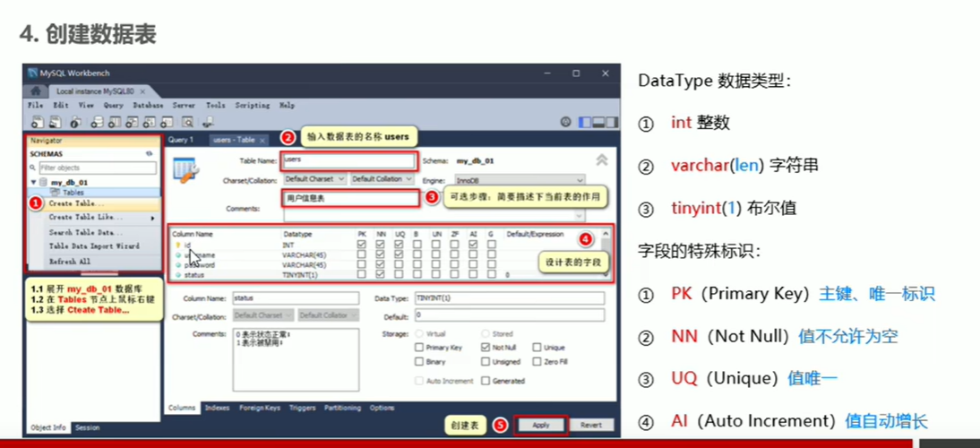
Task: Enable the Binary checkbox
Action: (419, 362)
